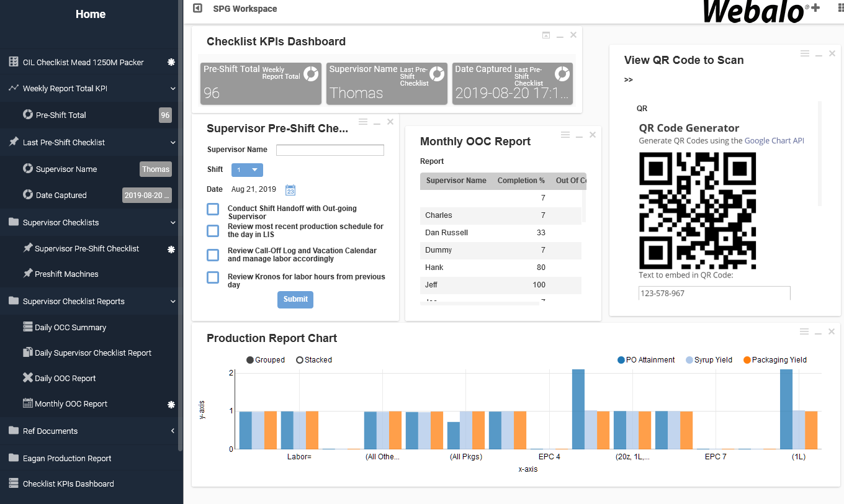844x504 pixels.
Task: Collapse the Weekly Report Total KPI section
Action: click(x=173, y=89)
